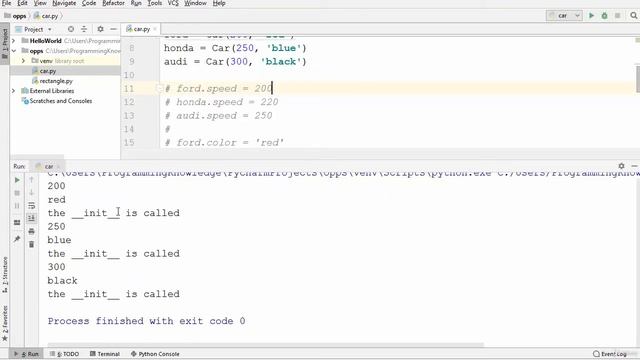Select car.py in the project tree
640x360 pixels.
coord(48,71)
